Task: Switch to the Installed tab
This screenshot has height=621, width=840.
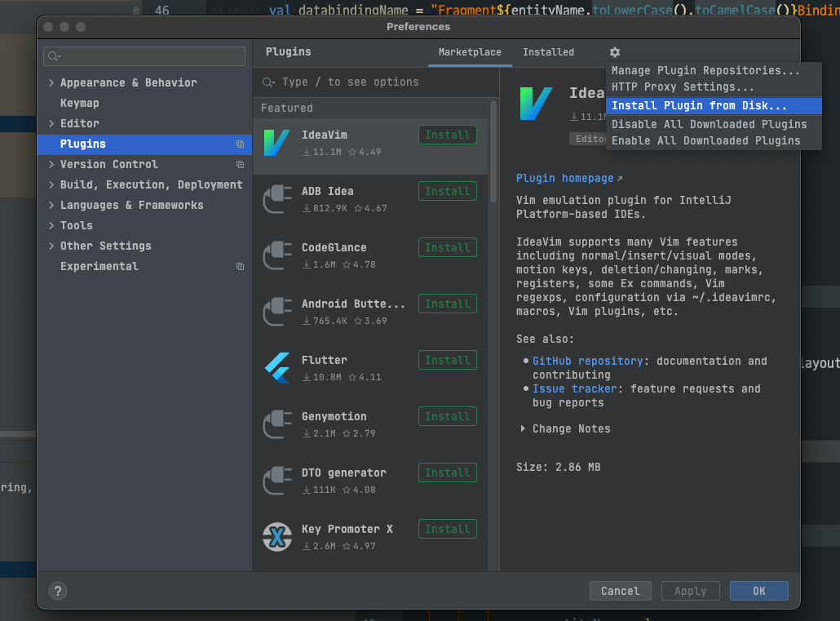Action: tap(548, 52)
